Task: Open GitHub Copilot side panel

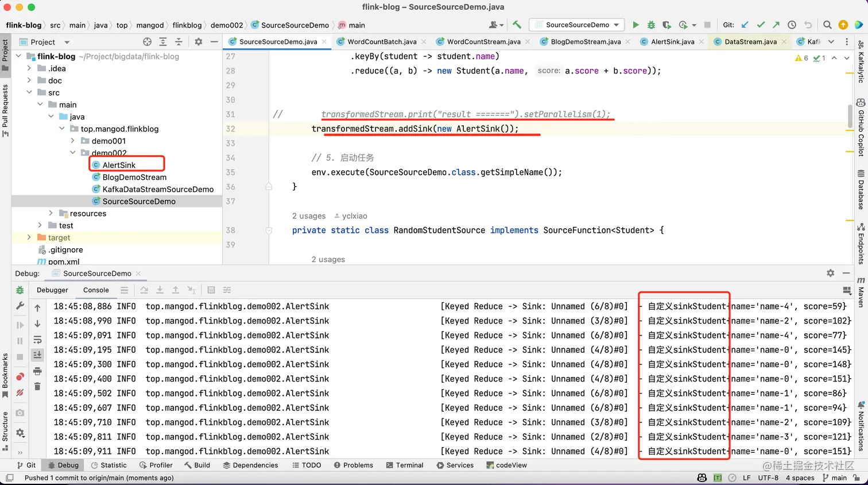Action: [x=861, y=127]
